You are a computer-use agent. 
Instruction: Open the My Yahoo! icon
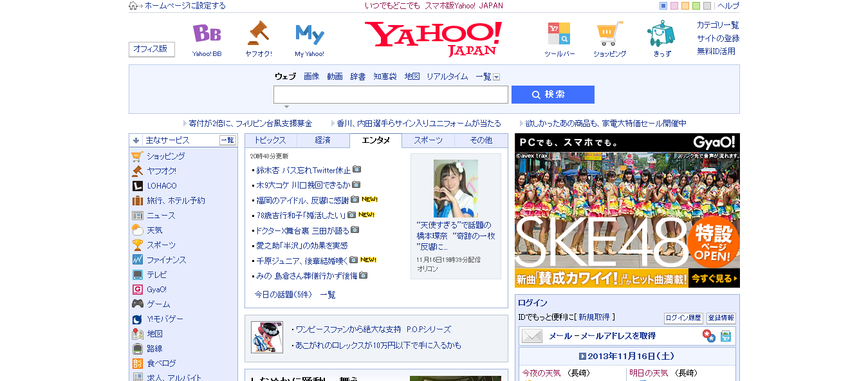coord(309,33)
